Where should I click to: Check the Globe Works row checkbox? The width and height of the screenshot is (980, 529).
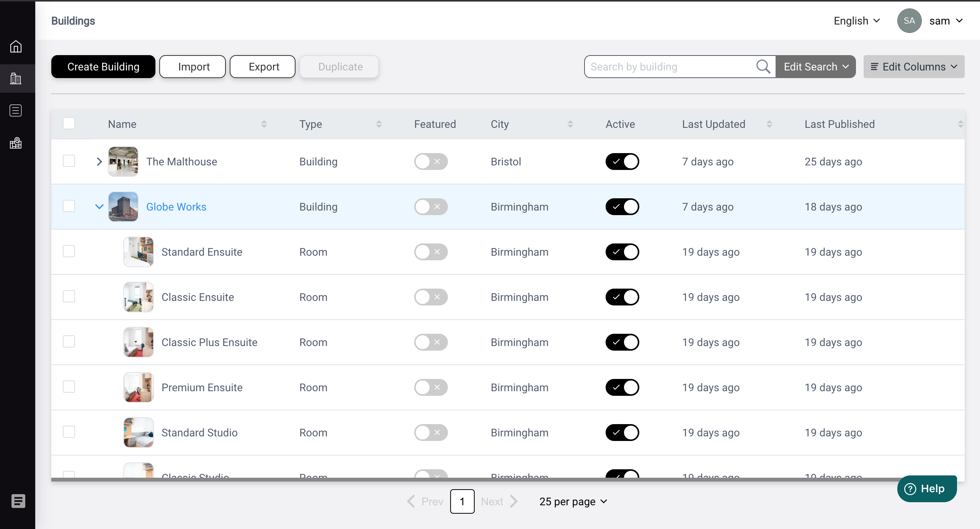click(69, 206)
